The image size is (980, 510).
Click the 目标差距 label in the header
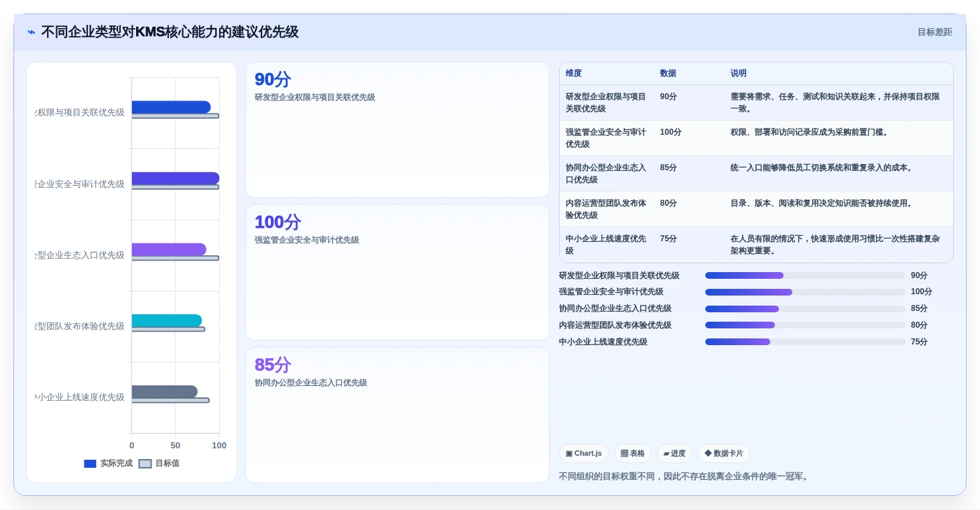click(x=934, y=32)
